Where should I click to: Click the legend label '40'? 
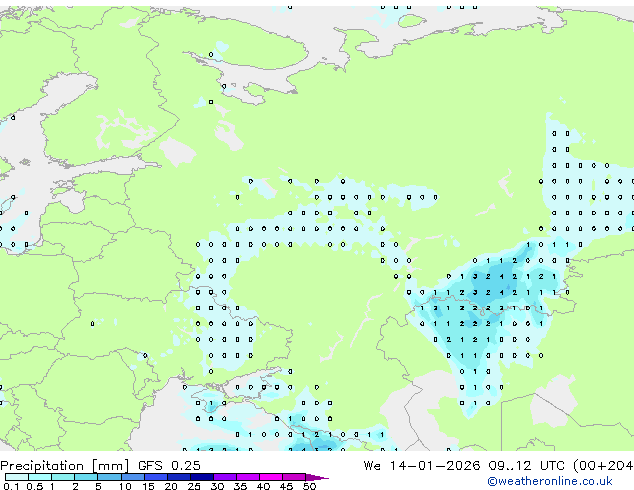pos(263,486)
